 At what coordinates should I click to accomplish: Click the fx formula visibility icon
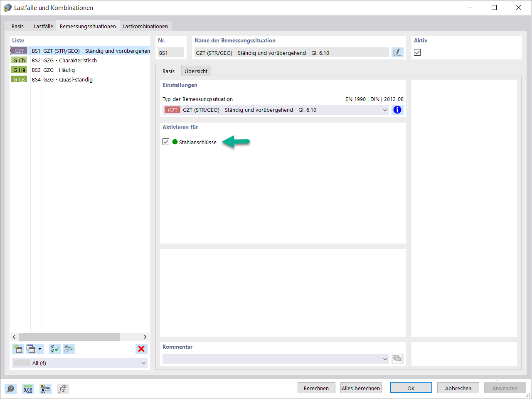(x=62, y=389)
